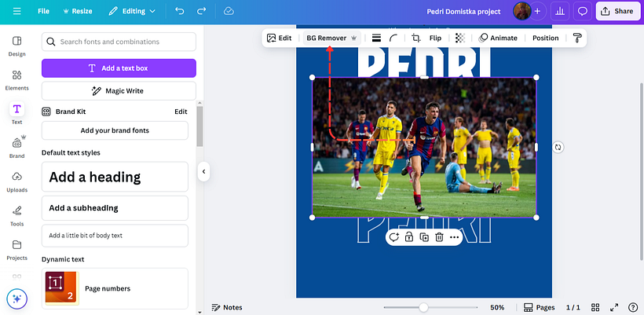This screenshot has height=315, width=644.
Task: Open transparency checkerboard icon
Action: (460, 38)
